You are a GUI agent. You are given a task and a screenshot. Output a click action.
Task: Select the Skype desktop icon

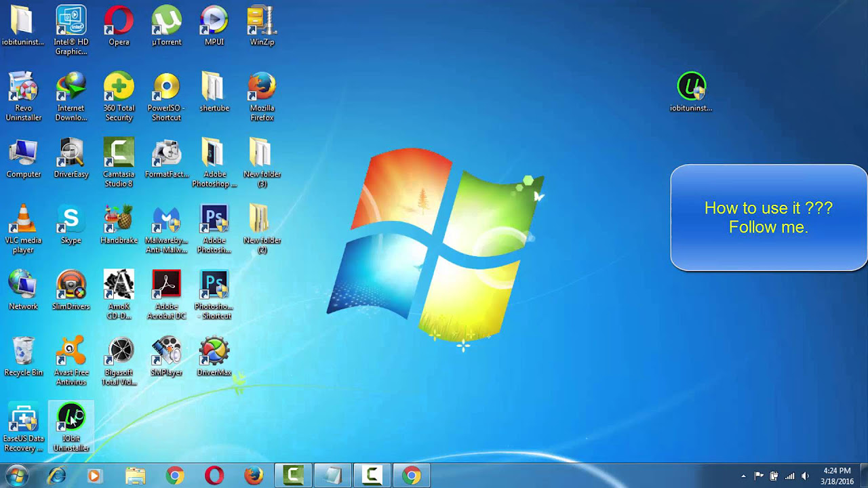(71, 224)
